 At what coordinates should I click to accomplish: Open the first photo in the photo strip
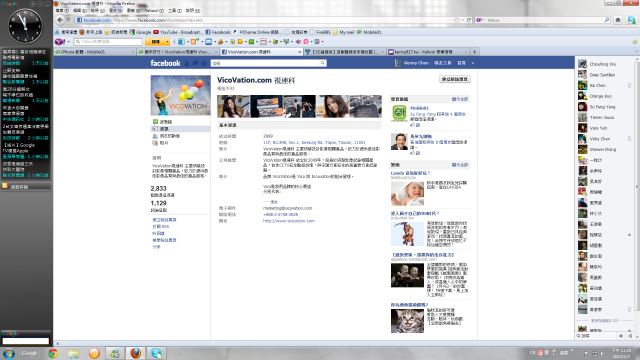pos(233,106)
